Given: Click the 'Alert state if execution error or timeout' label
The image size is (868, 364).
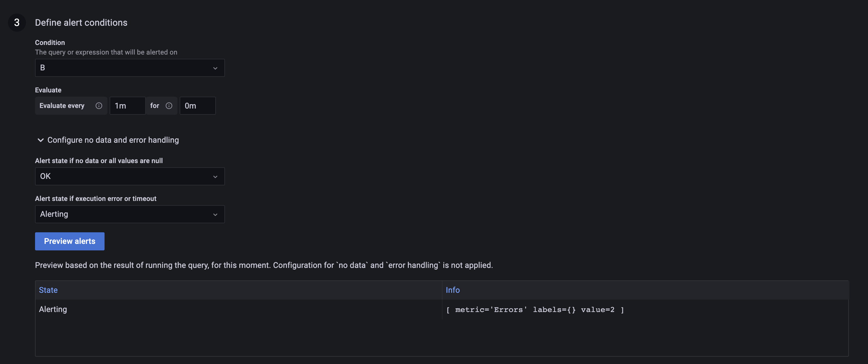Looking at the screenshot, I should click(96, 199).
